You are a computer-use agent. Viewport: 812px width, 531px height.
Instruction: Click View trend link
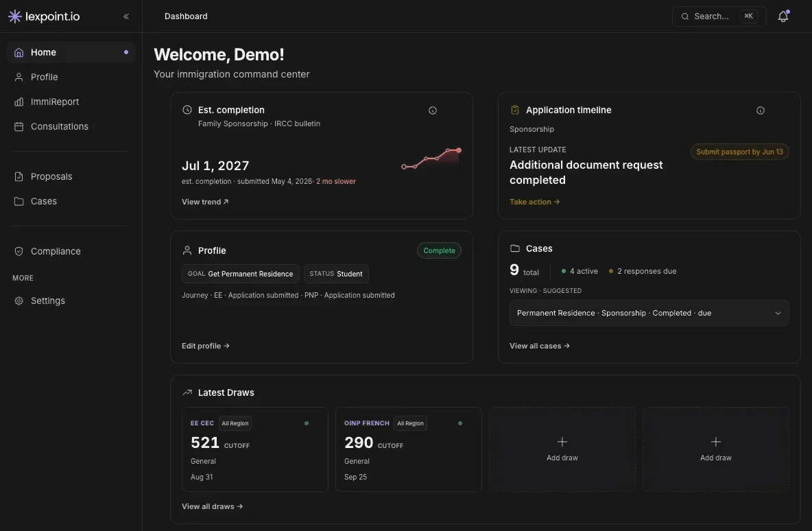pyautogui.click(x=205, y=202)
